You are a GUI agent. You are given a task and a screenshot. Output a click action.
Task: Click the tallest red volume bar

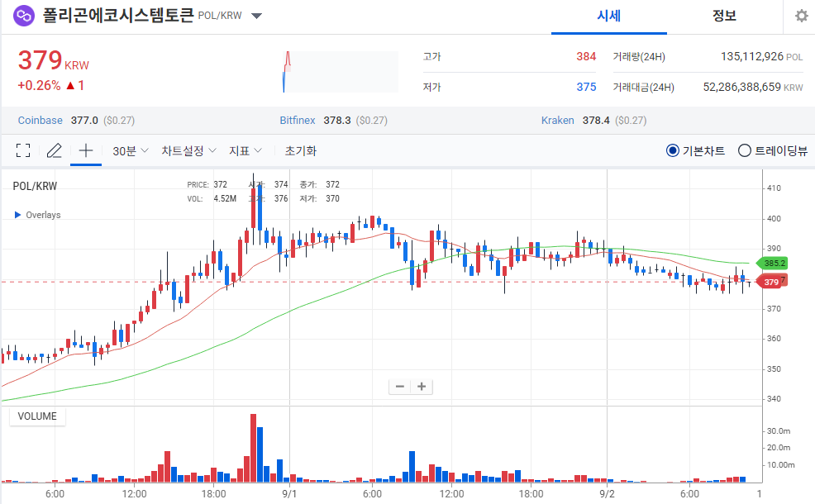tap(253, 448)
